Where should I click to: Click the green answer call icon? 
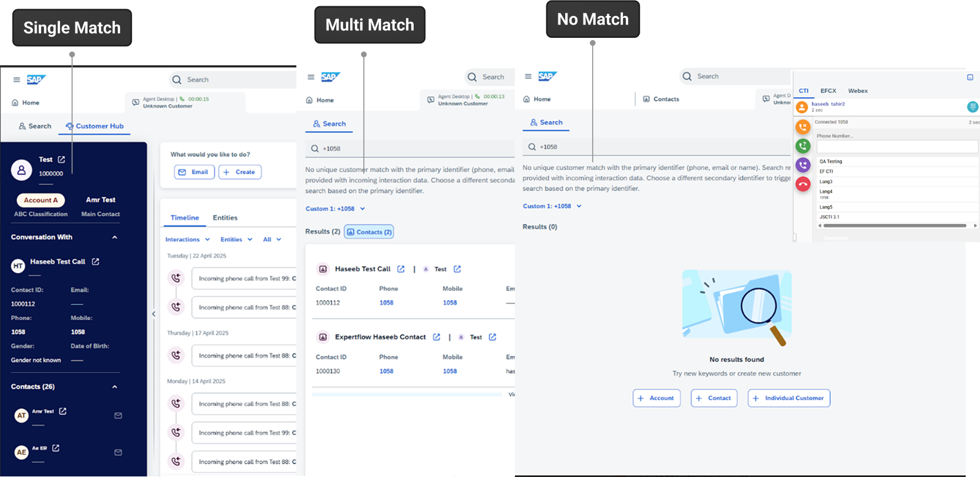click(803, 146)
